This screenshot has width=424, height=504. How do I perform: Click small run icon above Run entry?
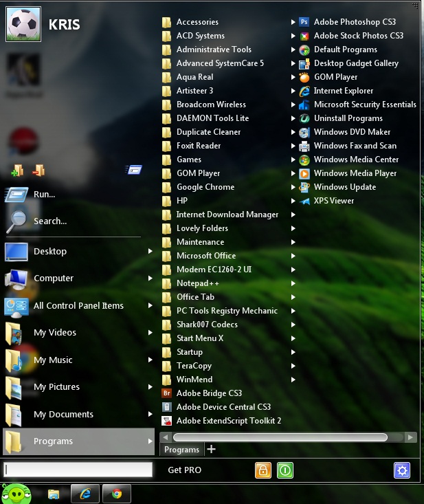pyautogui.click(x=133, y=169)
